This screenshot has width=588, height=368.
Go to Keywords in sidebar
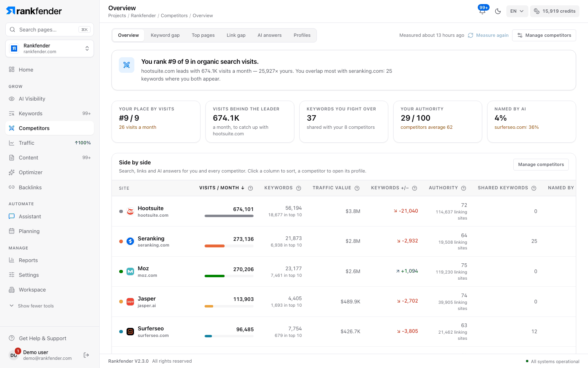[x=50, y=113]
